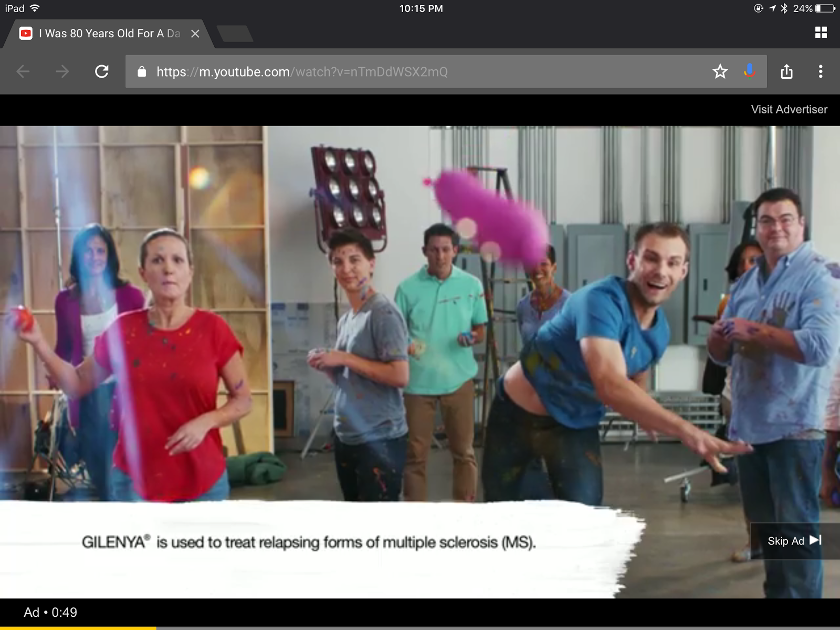Tap the GILENYA multiple sclerosis caption text
This screenshot has height=630, width=840.
tap(309, 542)
